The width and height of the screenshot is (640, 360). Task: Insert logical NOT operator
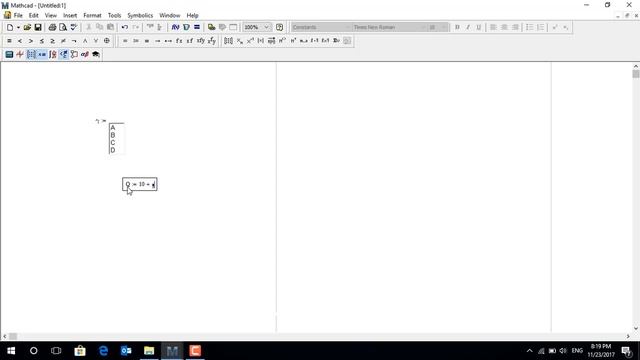(x=74, y=41)
